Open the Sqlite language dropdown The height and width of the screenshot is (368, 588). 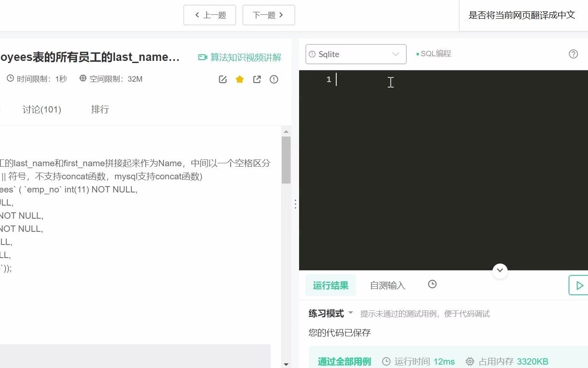point(356,54)
